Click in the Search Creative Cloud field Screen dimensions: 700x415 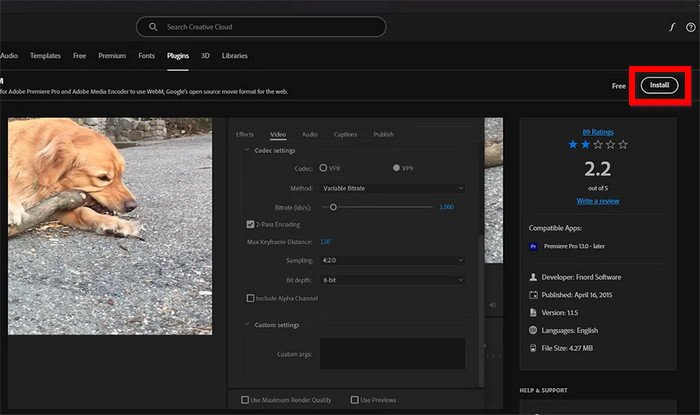tap(261, 27)
